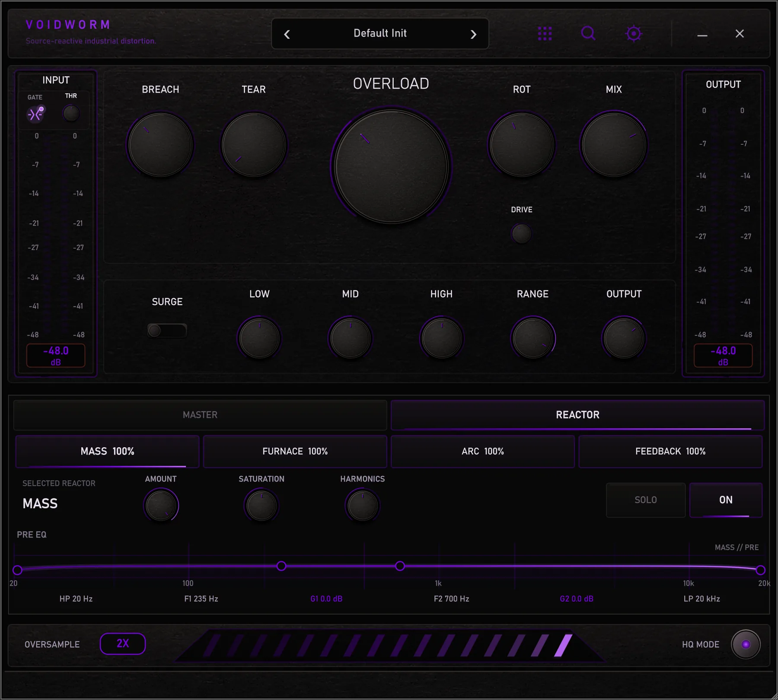778x700 pixels.
Task: Enable SOLO for the selected reactor
Action: point(646,500)
